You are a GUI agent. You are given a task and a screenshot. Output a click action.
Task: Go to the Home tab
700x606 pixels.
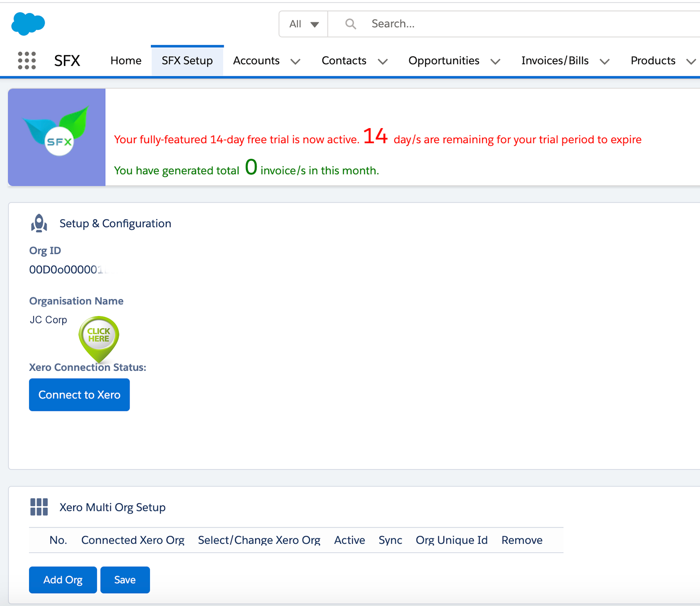coord(126,60)
